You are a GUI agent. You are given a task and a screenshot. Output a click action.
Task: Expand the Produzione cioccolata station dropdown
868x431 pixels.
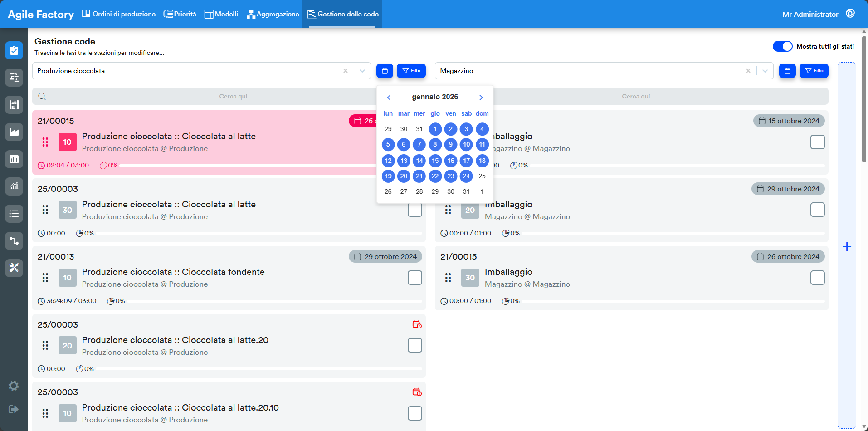coord(362,71)
